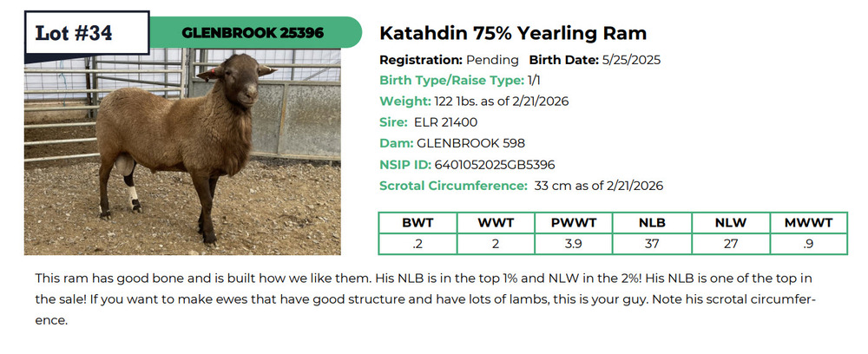The width and height of the screenshot is (868, 354).
Task: Click the ram description paragraph
Action: 425,299
